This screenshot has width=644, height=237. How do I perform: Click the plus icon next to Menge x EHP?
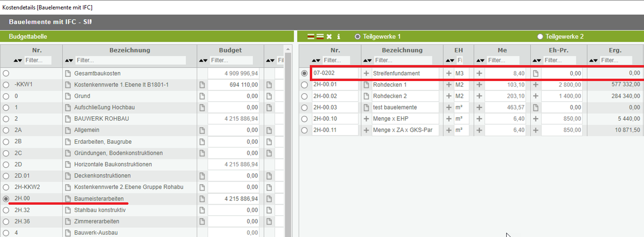click(367, 118)
